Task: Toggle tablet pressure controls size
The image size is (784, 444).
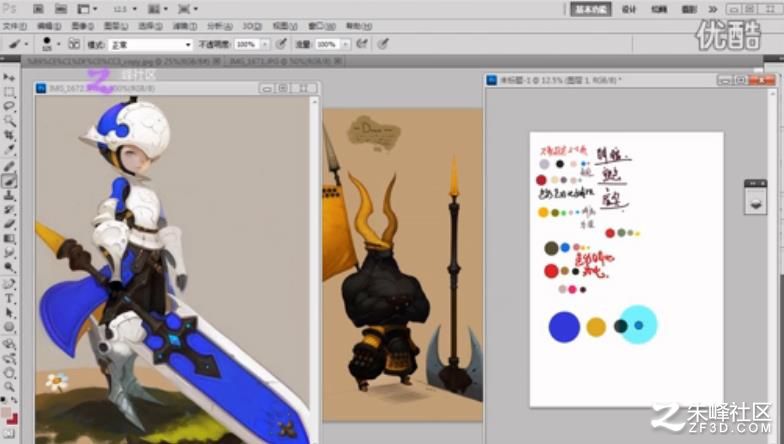Action: 383,44
